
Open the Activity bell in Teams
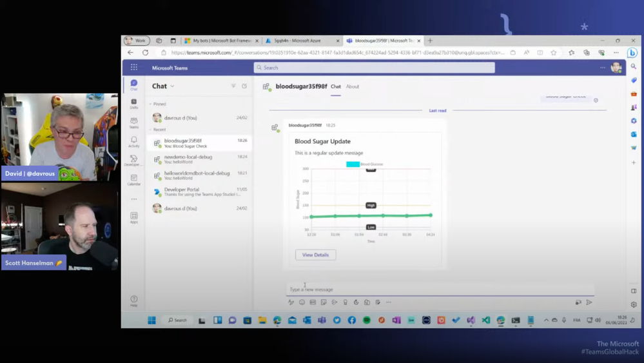[134, 142]
